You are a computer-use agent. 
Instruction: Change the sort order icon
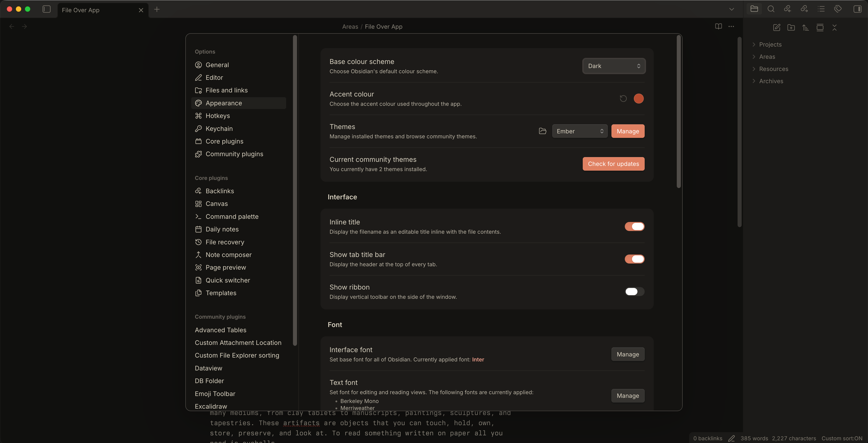(x=806, y=28)
